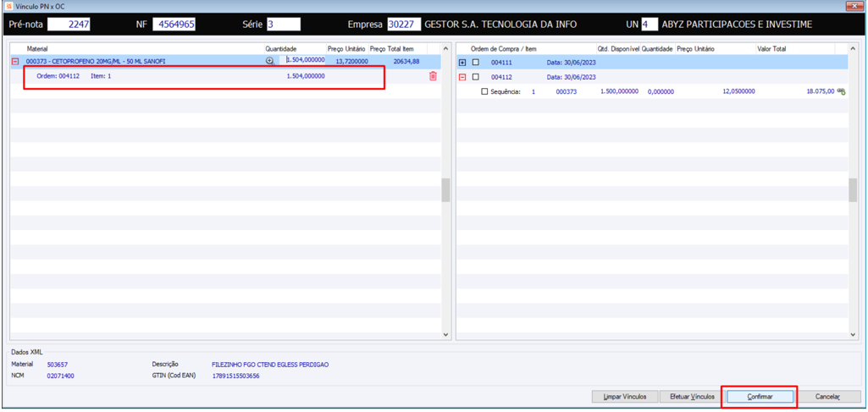The image size is (868, 412).
Task: Click the right panel scrollbar up arrow
Action: pos(853,49)
